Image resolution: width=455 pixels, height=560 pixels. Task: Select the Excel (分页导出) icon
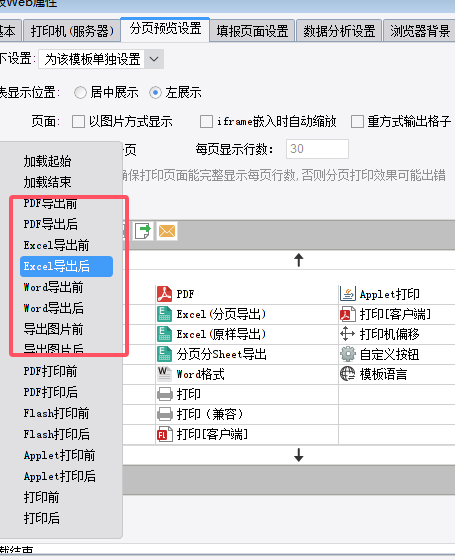point(164,314)
